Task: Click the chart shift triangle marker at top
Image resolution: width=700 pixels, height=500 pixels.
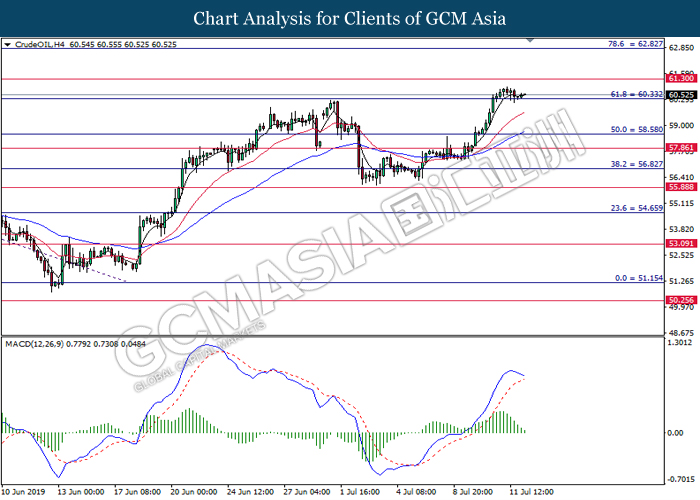Action: pyautogui.click(x=530, y=40)
